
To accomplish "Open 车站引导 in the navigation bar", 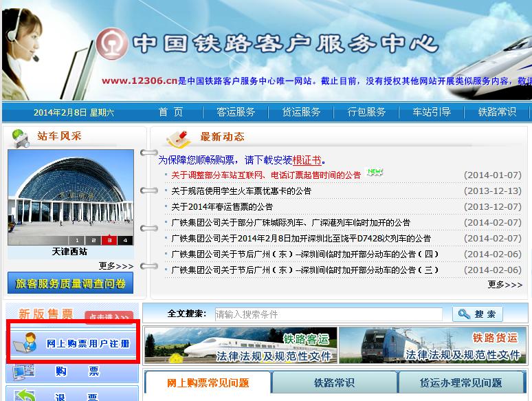I will 432,111.
